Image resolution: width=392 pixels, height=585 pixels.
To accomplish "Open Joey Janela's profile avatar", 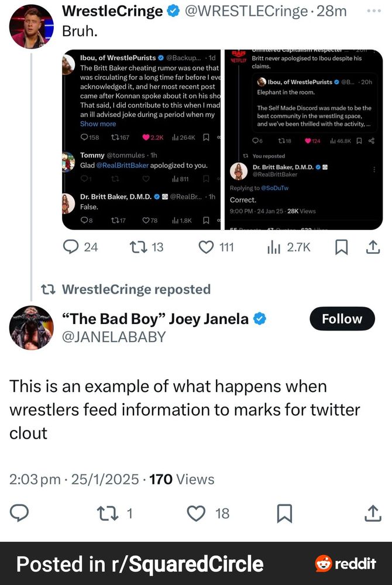I will click(32, 328).
